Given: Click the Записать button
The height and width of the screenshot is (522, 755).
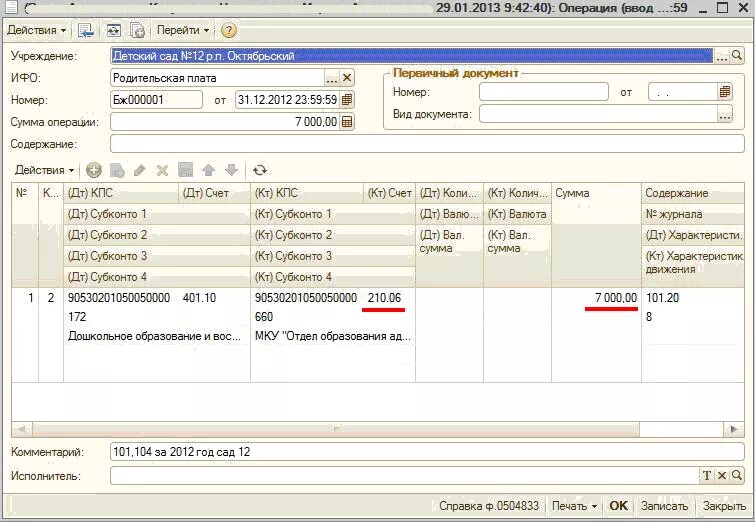Looking at the screenshot, I should tap(664, 506).
